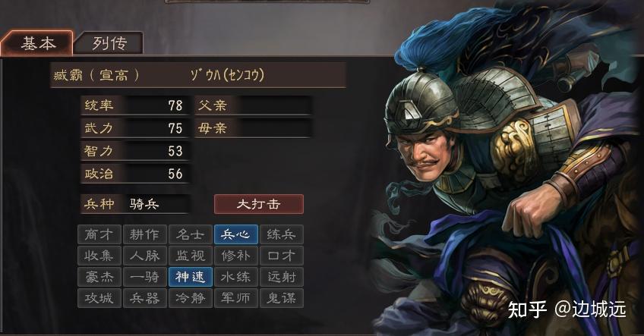
Task: Switch to the 列传 tab
Action: click(109, 42)
